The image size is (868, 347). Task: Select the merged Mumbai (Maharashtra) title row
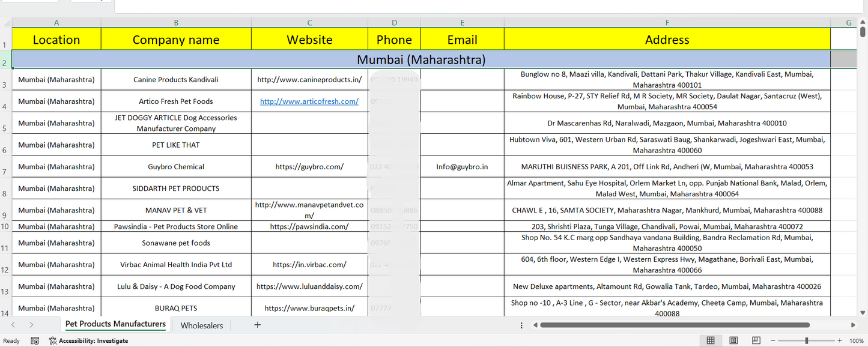(x=421, y=59)
